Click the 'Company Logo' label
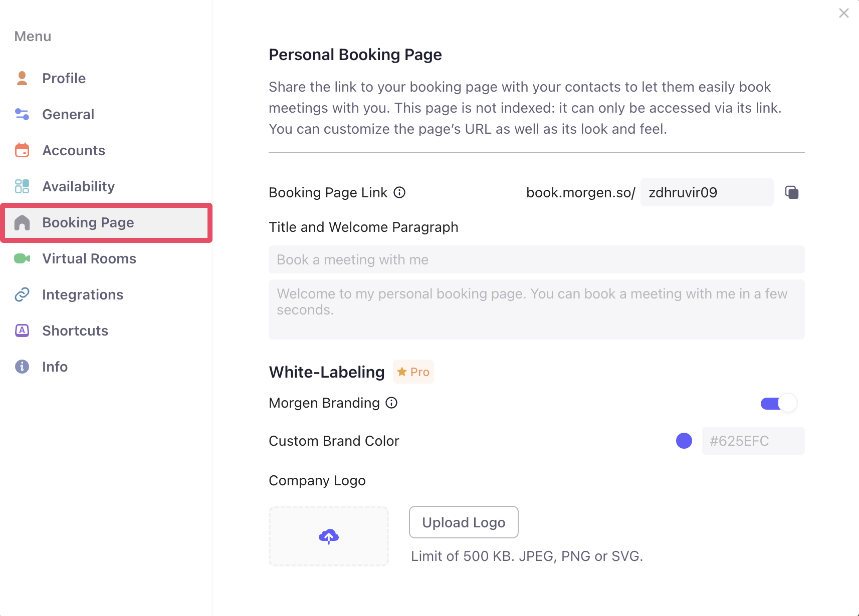Screen dimensions: 859x616 [317, 481]
